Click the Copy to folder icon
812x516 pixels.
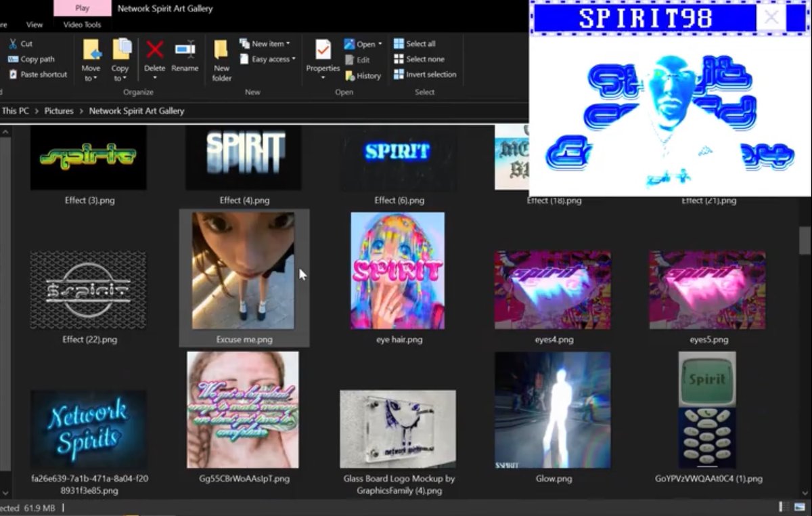coord(121,49)
